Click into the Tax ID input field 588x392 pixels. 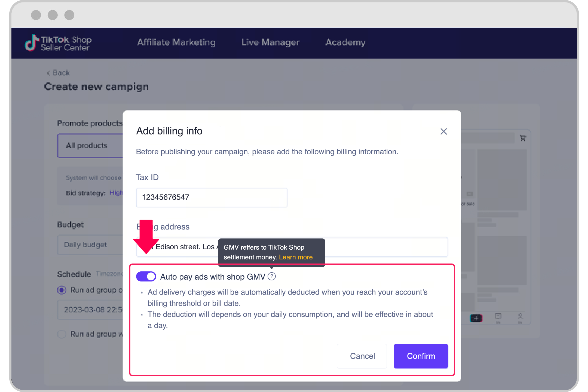[212, 197]
